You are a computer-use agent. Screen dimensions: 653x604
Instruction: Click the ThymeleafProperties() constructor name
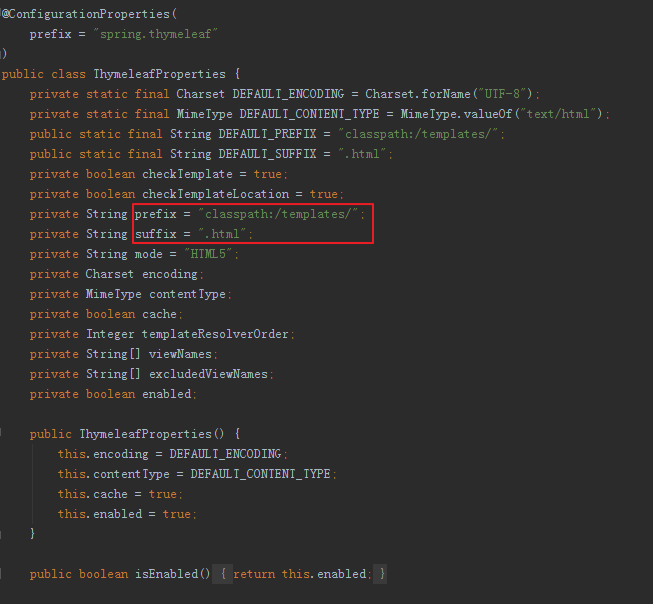145,434
